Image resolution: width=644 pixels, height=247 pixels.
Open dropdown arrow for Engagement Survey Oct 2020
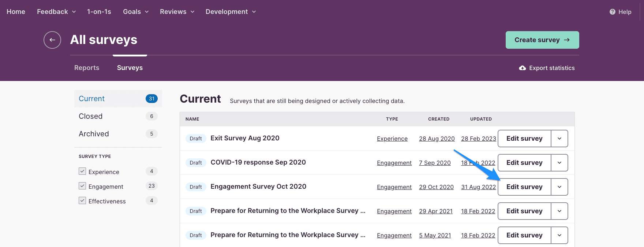559,187
